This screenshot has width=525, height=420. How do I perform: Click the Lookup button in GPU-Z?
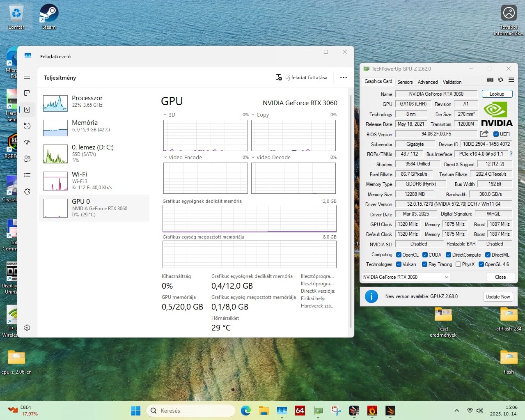coord(497,94)
